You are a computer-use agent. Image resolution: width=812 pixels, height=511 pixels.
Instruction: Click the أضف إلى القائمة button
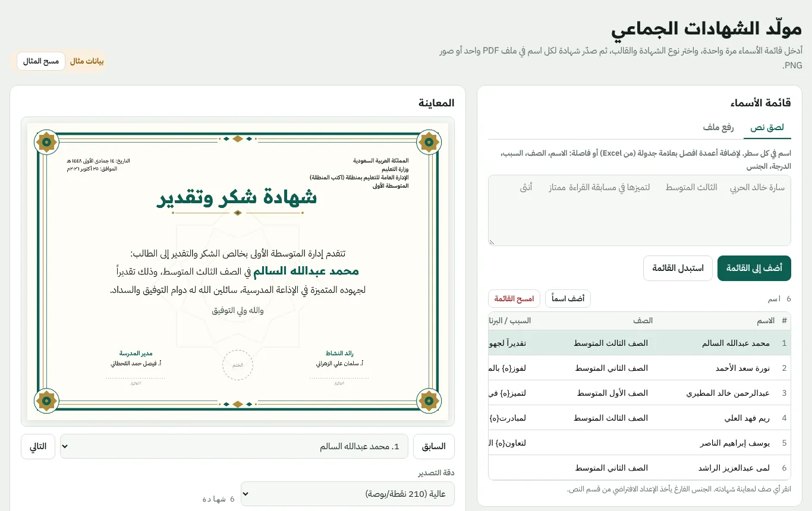(x=754, y=269)
